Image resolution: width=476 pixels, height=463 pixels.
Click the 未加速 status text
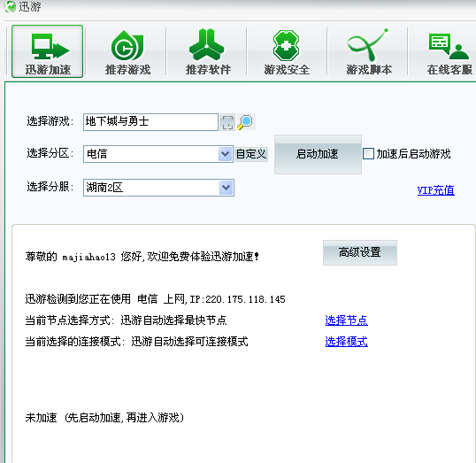(x=41, y=418)
